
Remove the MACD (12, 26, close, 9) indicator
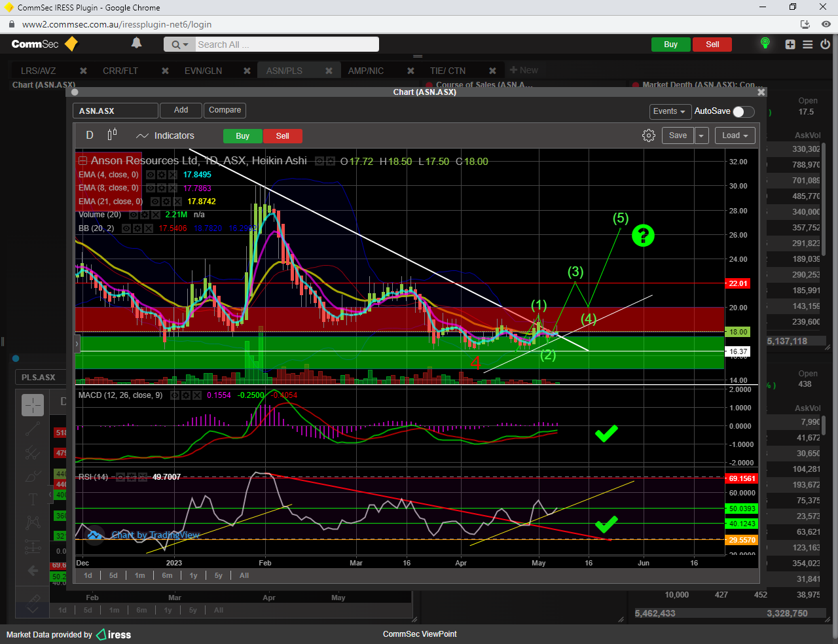coord(197,395)
